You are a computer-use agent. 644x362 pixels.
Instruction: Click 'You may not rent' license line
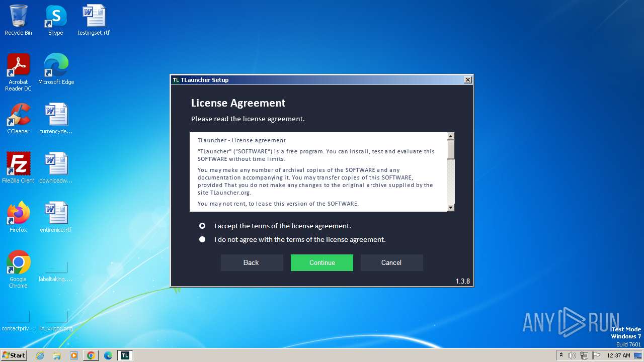[278, 204]
